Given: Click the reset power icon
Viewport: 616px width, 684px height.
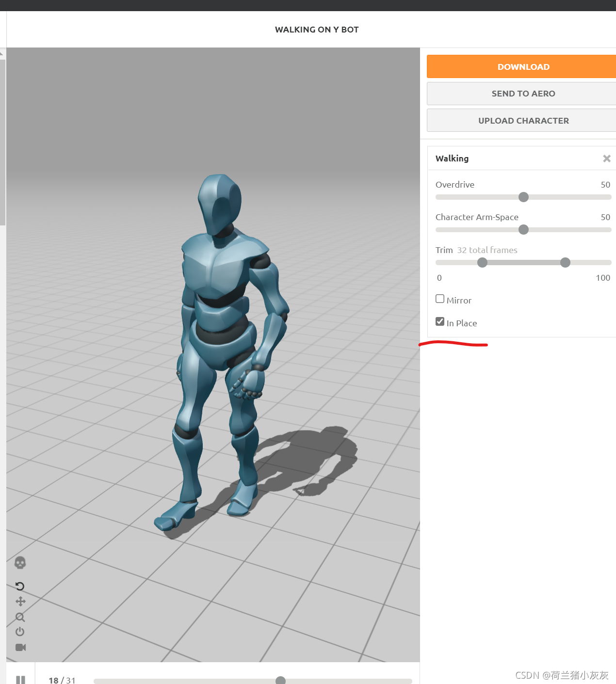Looking at the screenshot, I should 20,632.
